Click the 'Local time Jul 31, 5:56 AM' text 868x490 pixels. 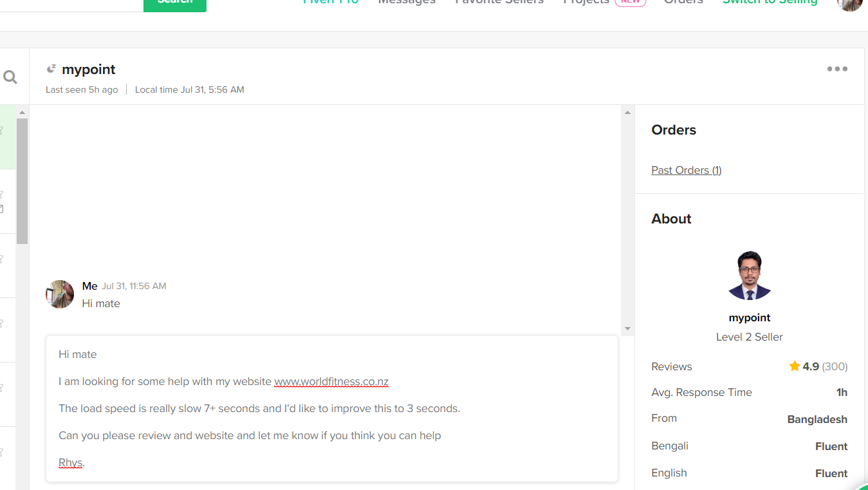190,90
